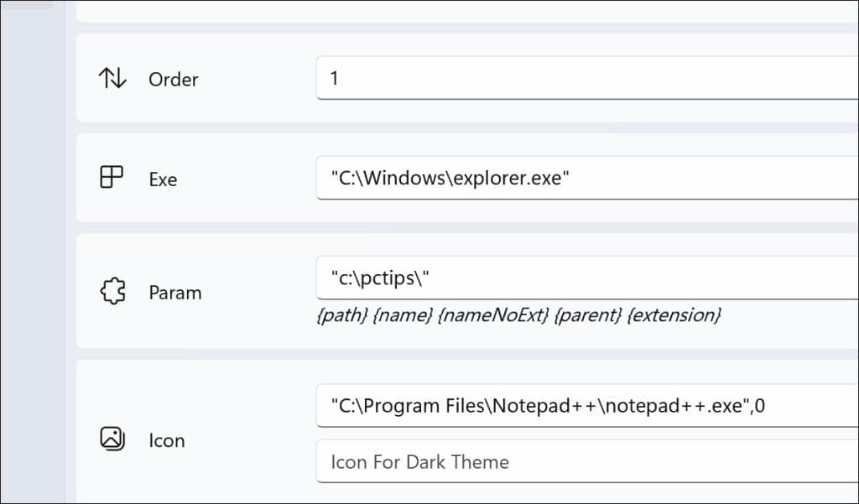This screenshot has height=504, width=859.
Task: Click the Param puzzle piece icon
Action: point(112,292)
